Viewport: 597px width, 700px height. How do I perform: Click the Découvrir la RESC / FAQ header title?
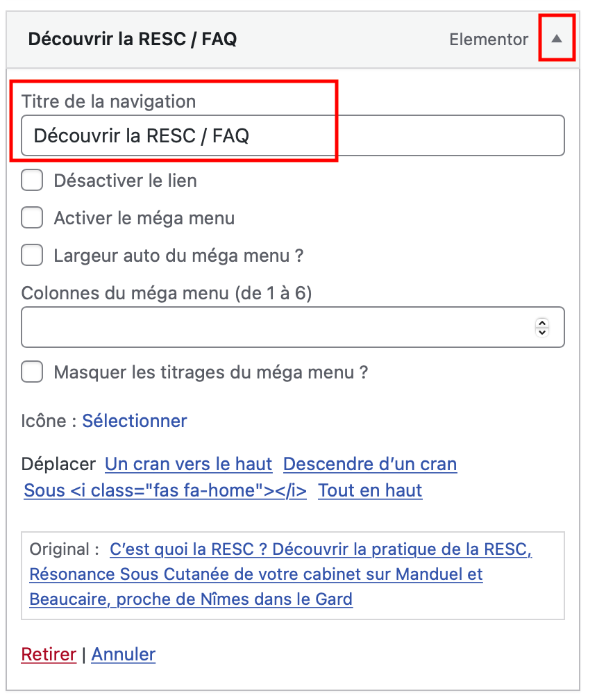click(132, 39)
